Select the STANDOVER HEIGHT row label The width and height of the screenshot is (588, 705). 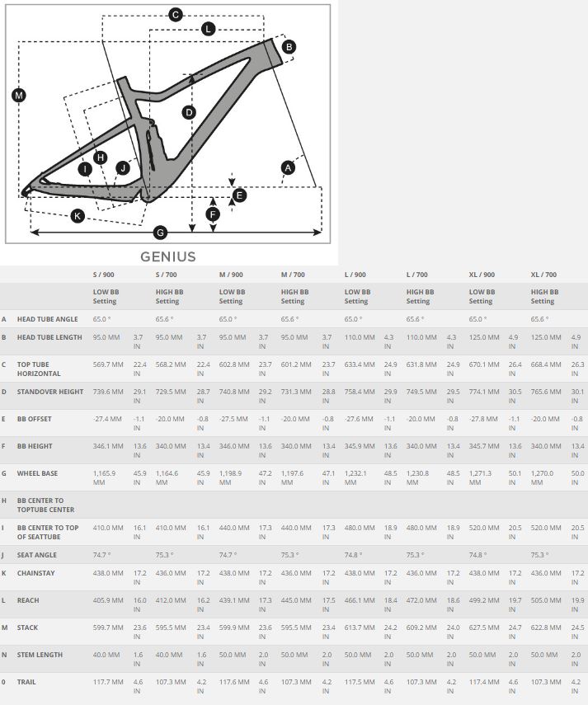(49, 392)
